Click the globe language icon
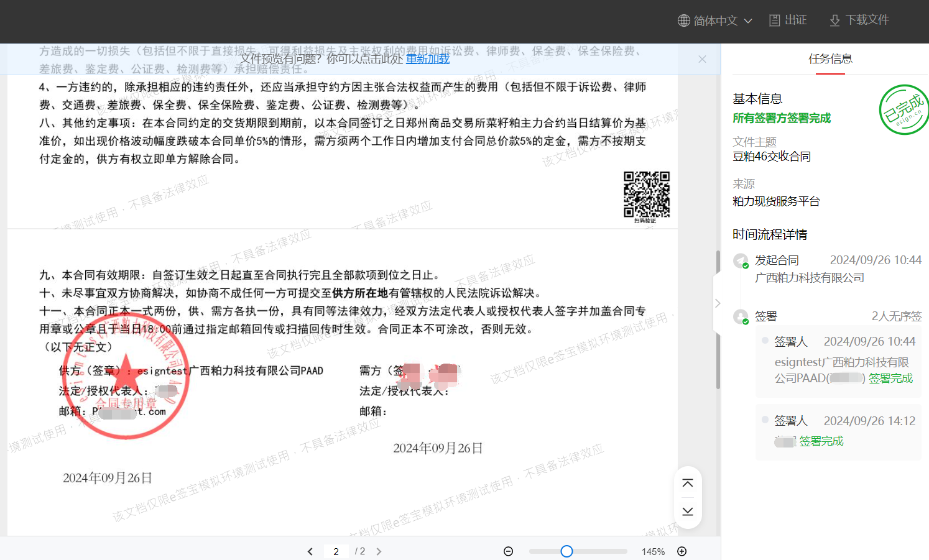This screenshot has width=929, height=560. click(x=684, y=21)
